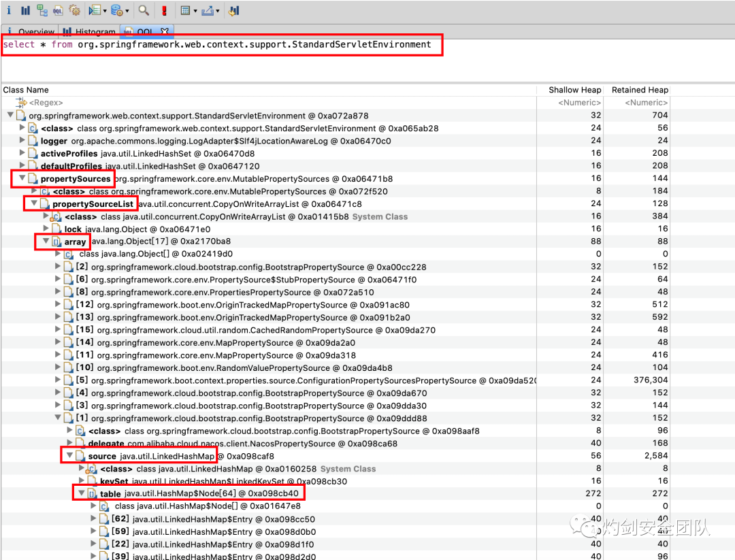
Task: Select the array Object[17] array icon
Action: (x=56, y=242)
